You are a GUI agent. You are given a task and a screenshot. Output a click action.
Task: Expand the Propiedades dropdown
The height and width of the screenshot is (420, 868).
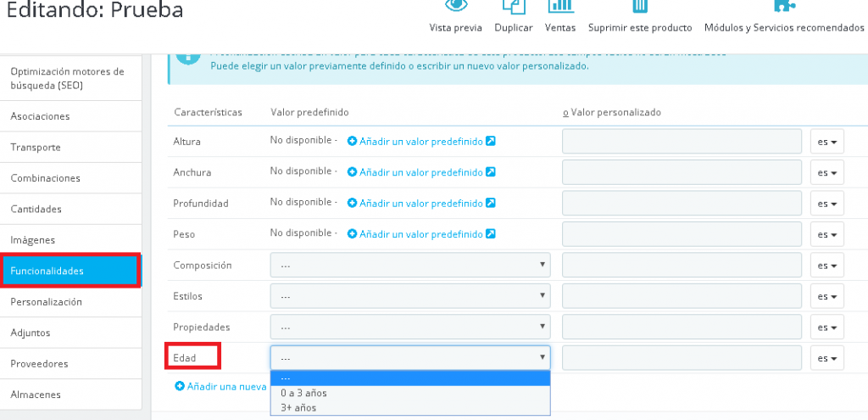coord(409,327)
